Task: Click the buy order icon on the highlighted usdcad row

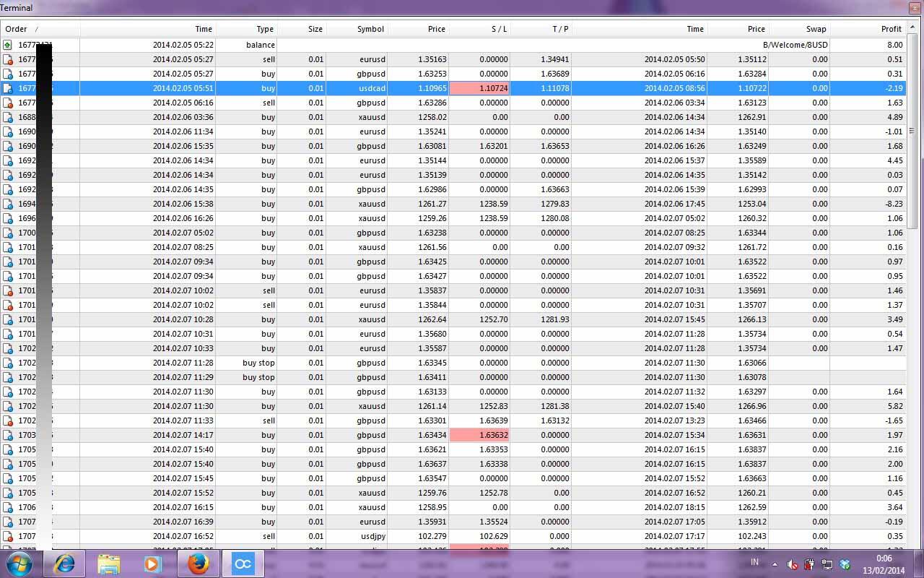Action: [x=7, y=88]
